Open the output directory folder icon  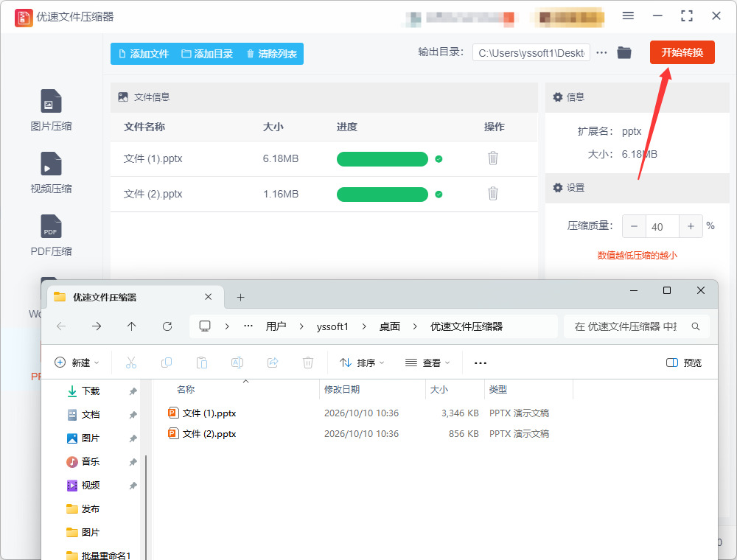(x=624, y=52)
